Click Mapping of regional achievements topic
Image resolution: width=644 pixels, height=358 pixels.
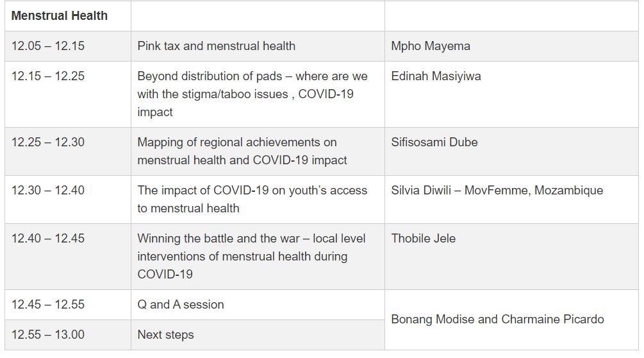[242, 151]
